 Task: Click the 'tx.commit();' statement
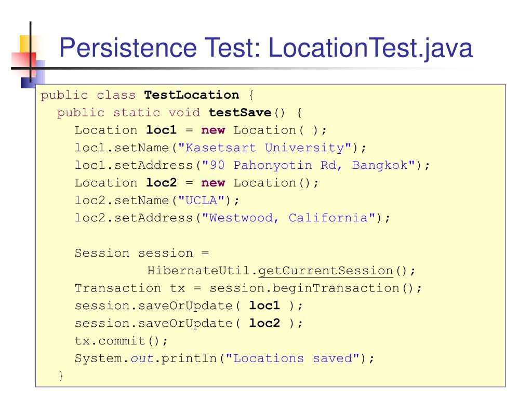coord(121,341)
